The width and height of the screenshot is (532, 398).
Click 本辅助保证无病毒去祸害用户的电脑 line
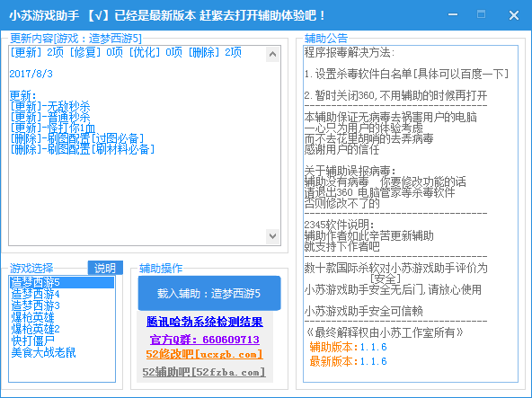pos(391,117)
